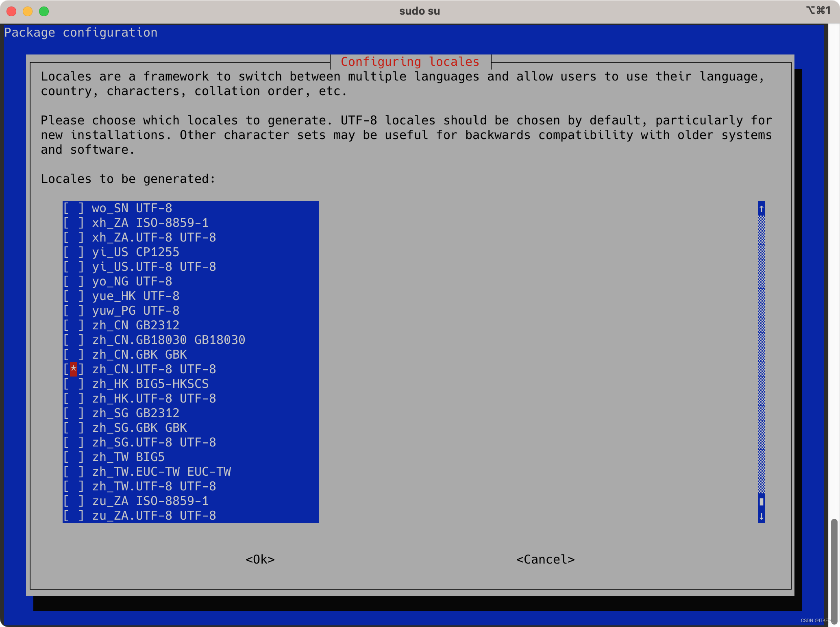
Task: Toggle the yo_NG UTF-8 checkbox
Action: click(x=74, y=281)
